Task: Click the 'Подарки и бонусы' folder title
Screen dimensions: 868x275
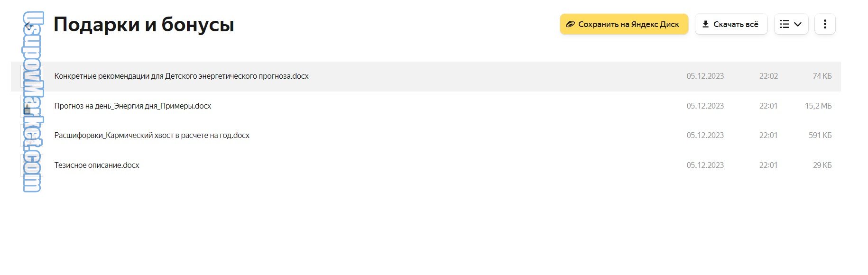Action: pos(144,25)
